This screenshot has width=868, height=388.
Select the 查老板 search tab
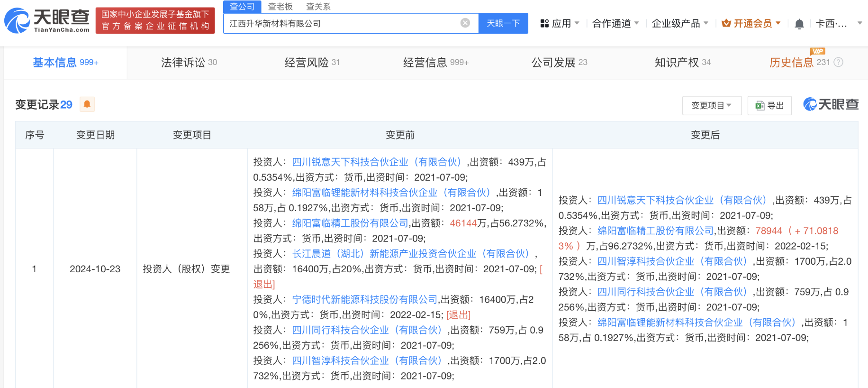280,7
